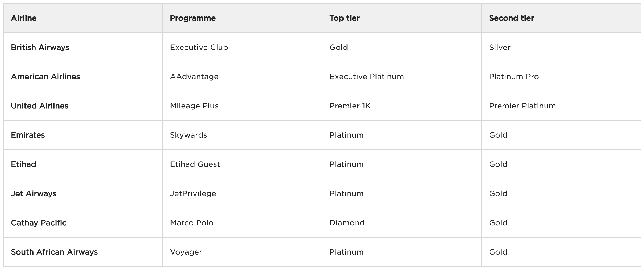The height and width of the screenshot is (270, 644).
Task: Click the United Airlines row label
Action: tap(40, 106)
